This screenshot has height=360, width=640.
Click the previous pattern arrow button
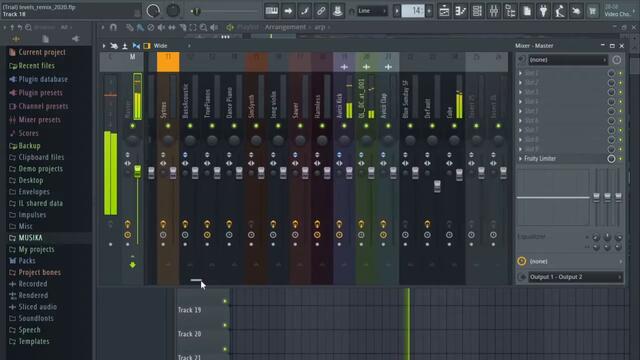click(x=396, y=11)
